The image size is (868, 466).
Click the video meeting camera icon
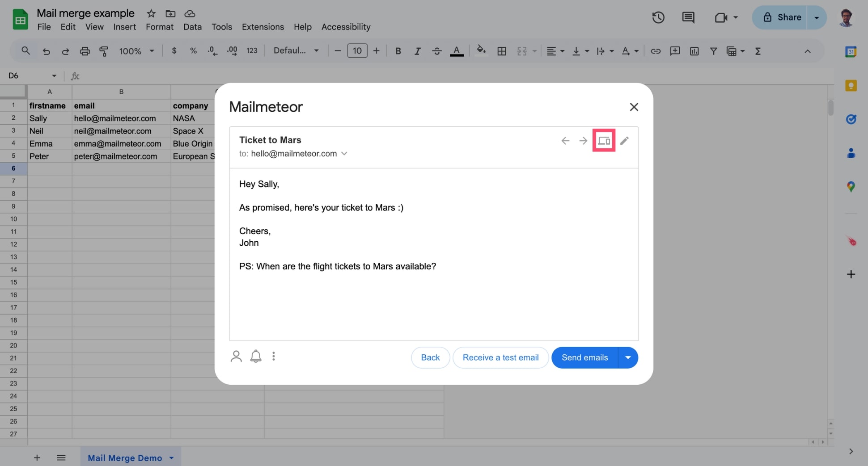(x=720, y=17)
